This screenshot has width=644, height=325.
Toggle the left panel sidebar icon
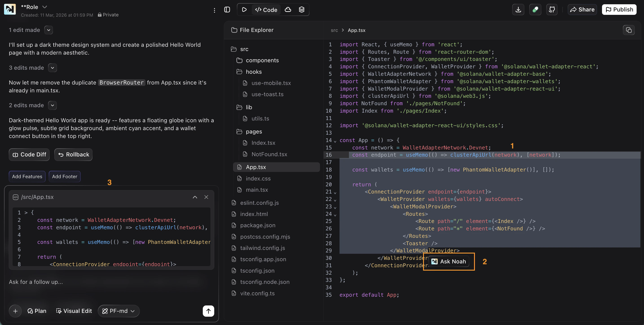click(x=227, y=9)
